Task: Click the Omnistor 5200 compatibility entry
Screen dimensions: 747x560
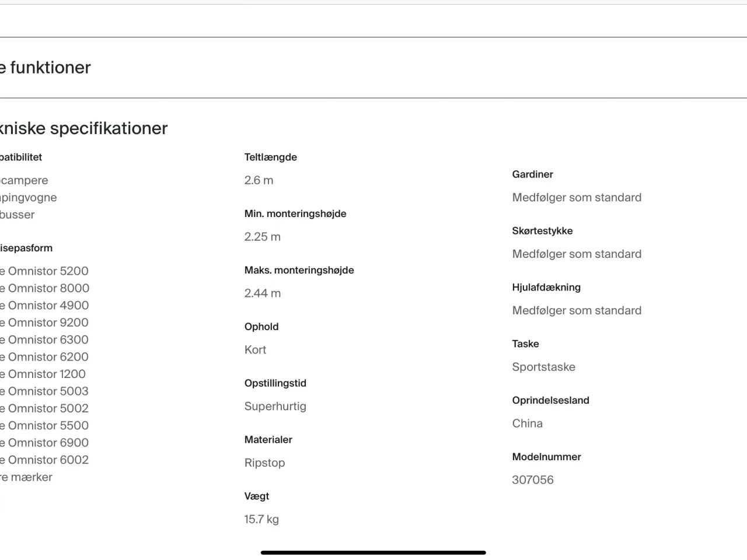Action: tap(44, 271)
